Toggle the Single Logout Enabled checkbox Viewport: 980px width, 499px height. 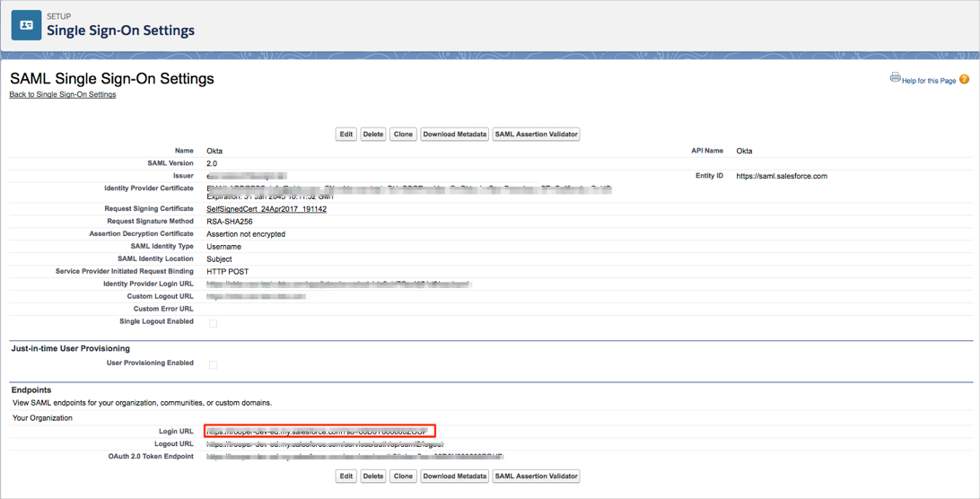pyautogui.click(x=213, y=323)
